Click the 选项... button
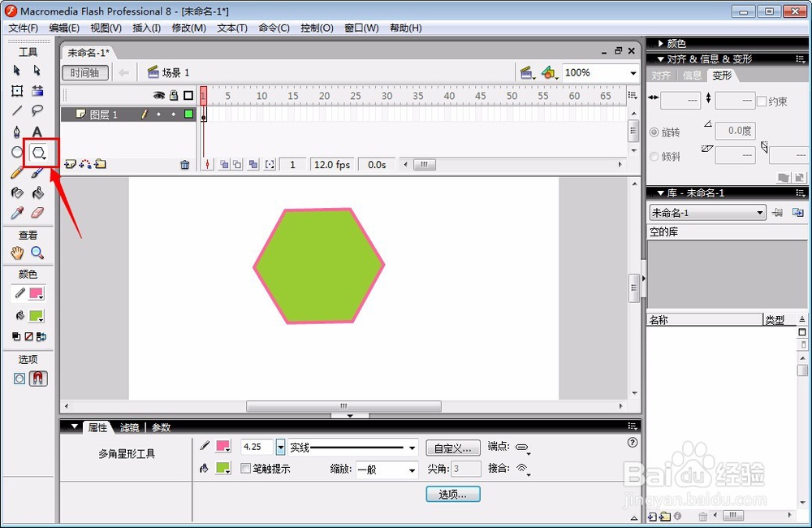The height and width of the screenshot is (528, 812). coord(453,495)
